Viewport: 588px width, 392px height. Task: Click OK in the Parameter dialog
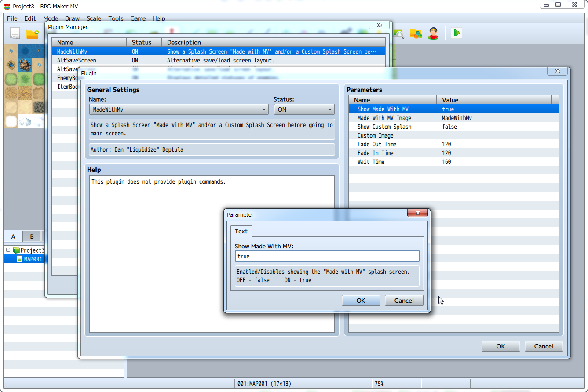[361, 301]
